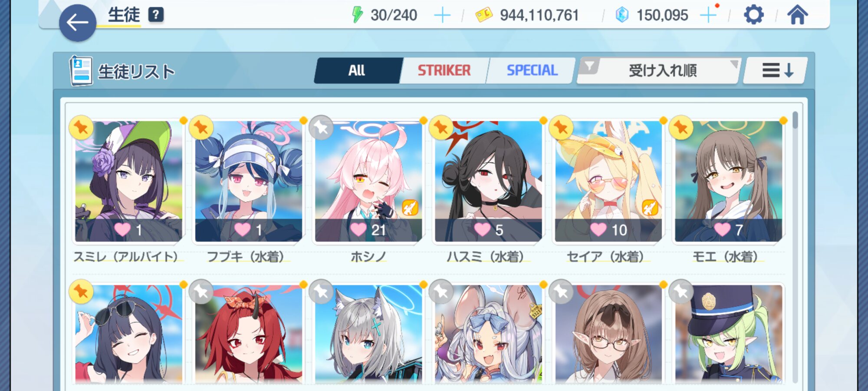Unpin favorite on モエ（水着）
Image resolution: width=868 pixels, height=391 pixels.
tap(681, 128)
